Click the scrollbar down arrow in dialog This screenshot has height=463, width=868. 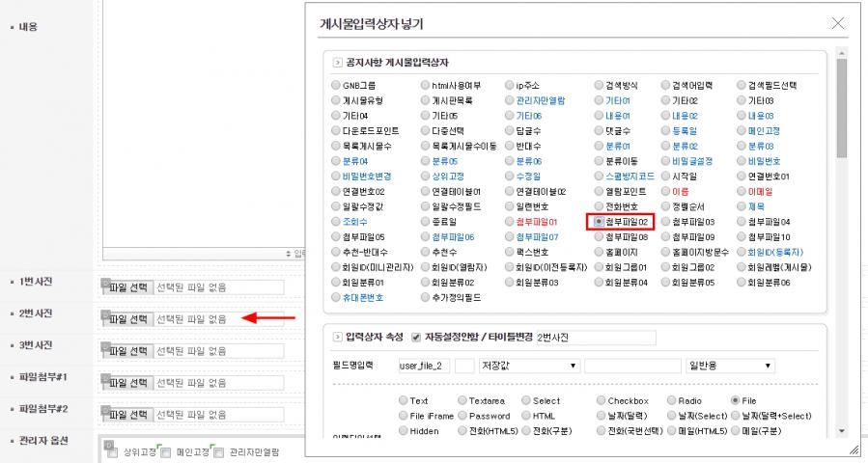point(841,431)
